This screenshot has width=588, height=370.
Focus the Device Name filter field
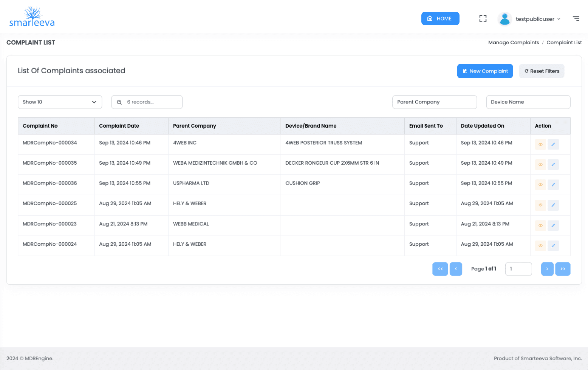tap(528, 102)
